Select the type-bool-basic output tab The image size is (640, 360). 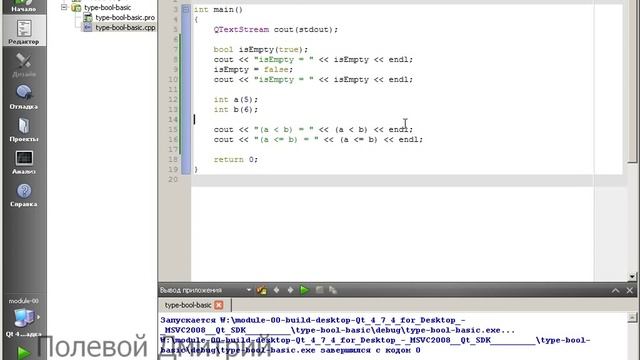tap(188, 305)
